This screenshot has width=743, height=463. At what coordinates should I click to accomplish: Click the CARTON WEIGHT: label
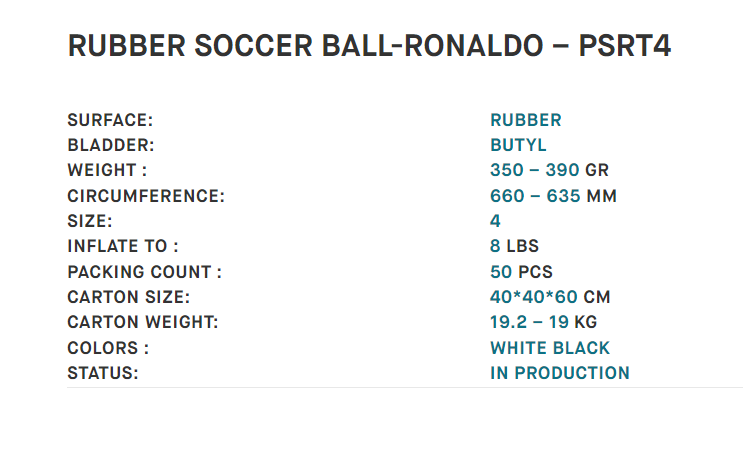143,322
